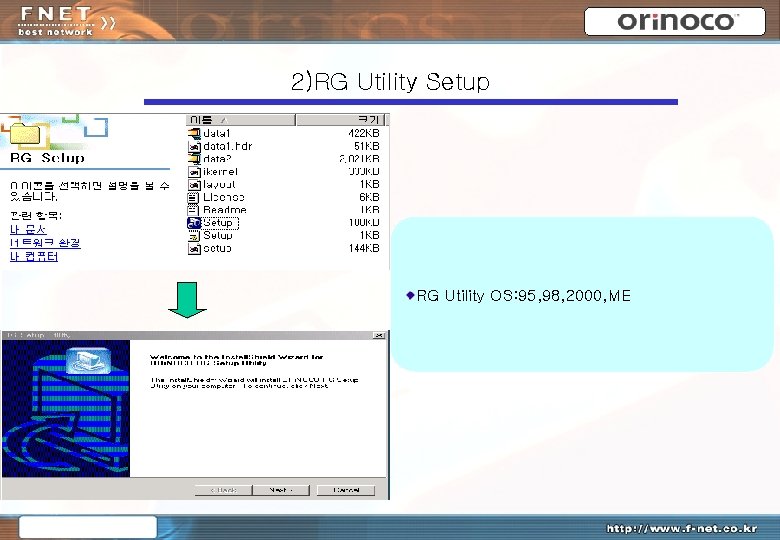Click the disabled Back button in wizard

(x=223, y=490)
